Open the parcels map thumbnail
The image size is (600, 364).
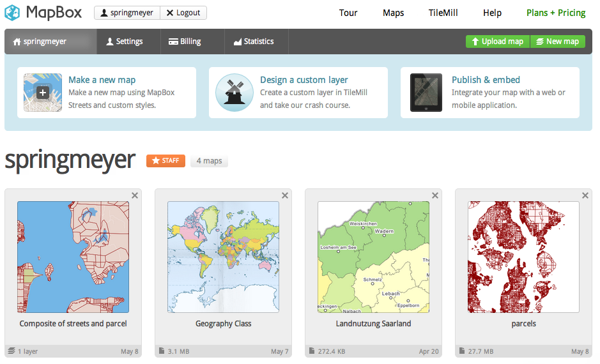[523, 257]
